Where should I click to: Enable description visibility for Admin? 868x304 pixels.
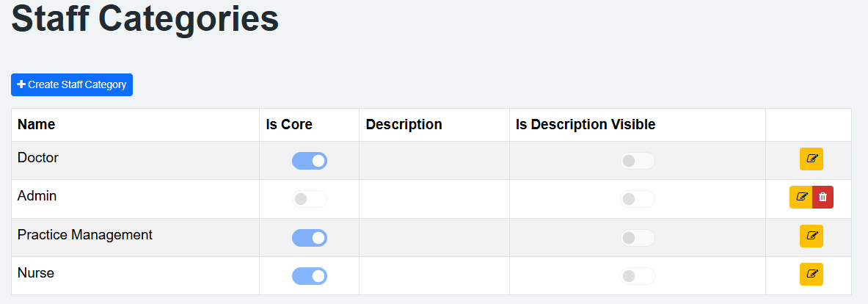pyautogui.click(x=637, y=199)
